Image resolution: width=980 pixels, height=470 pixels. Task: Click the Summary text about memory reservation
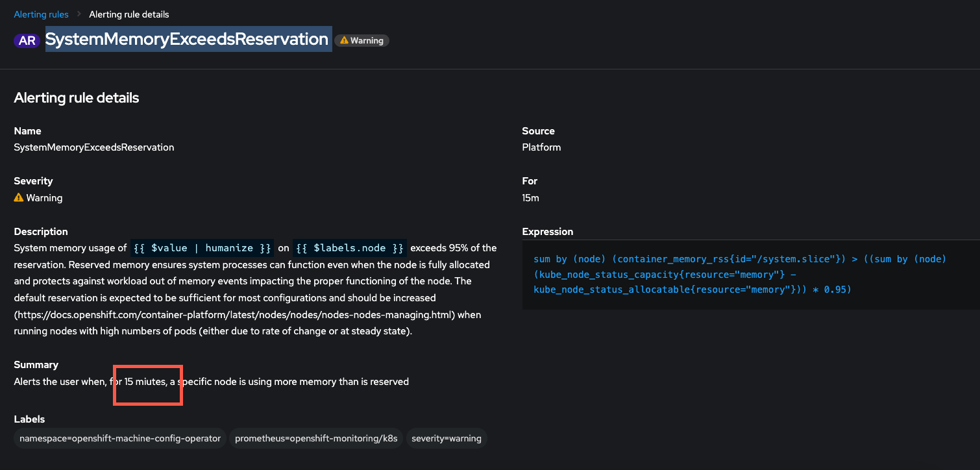[211, 381]
